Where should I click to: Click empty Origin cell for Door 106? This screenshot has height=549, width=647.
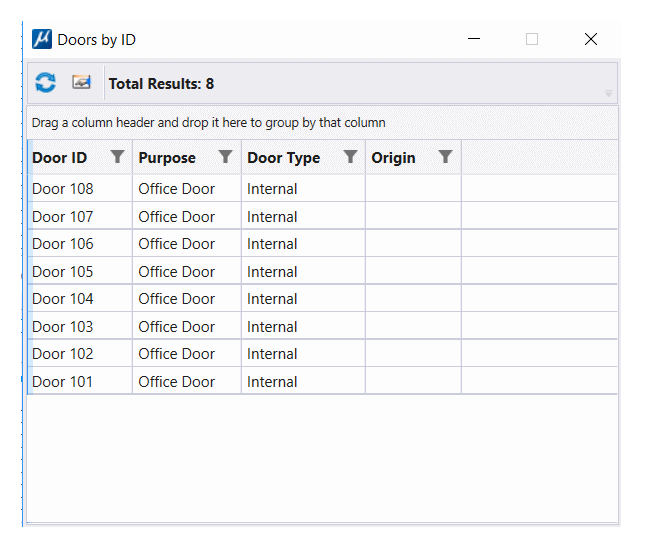[412, 244]
